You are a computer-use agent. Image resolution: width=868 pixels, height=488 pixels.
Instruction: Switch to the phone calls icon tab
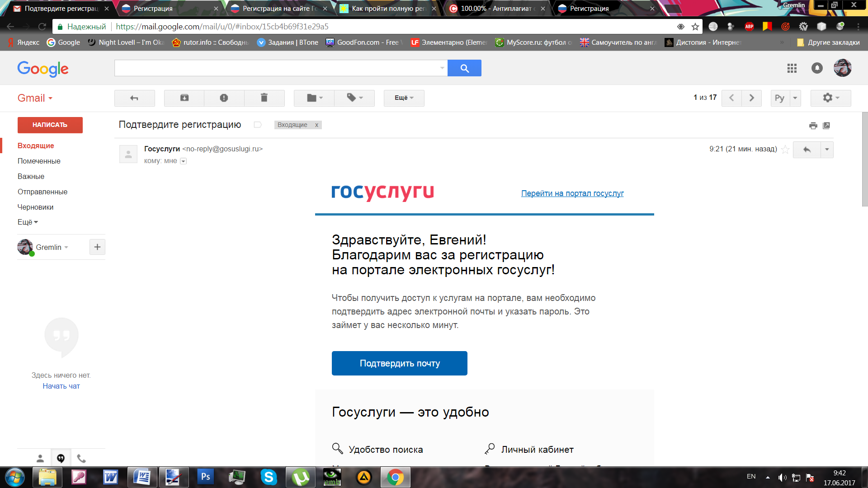(81, 459)
